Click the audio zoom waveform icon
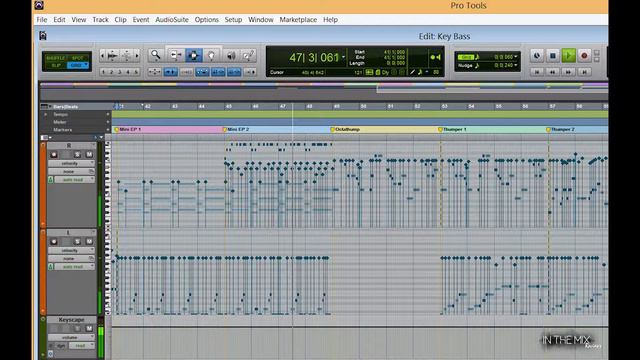The image size is (640, 360). pos(113,55)
